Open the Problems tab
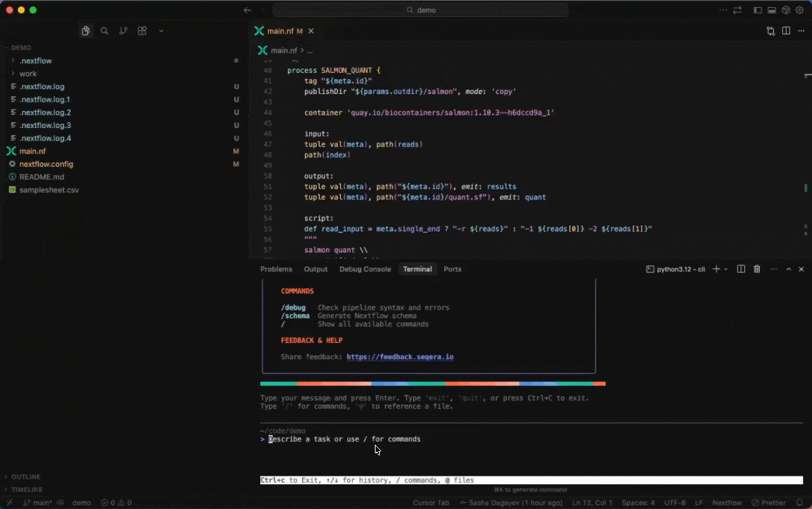The width and height of the screenshot is (812, 509). point(276,269)
